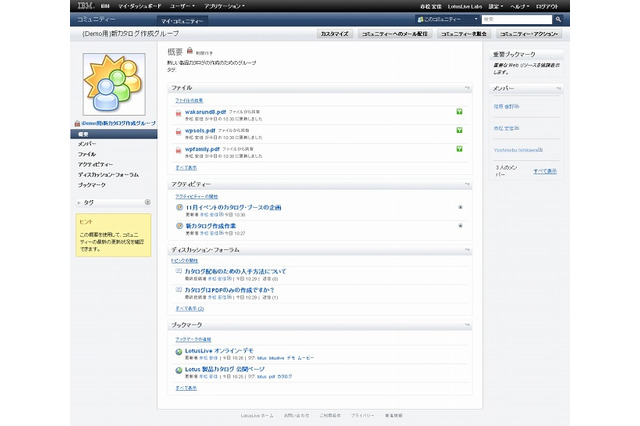This screenshot has width=640, height=426.
Task: Click アクティビティーの開始 link
Action: 196,197
